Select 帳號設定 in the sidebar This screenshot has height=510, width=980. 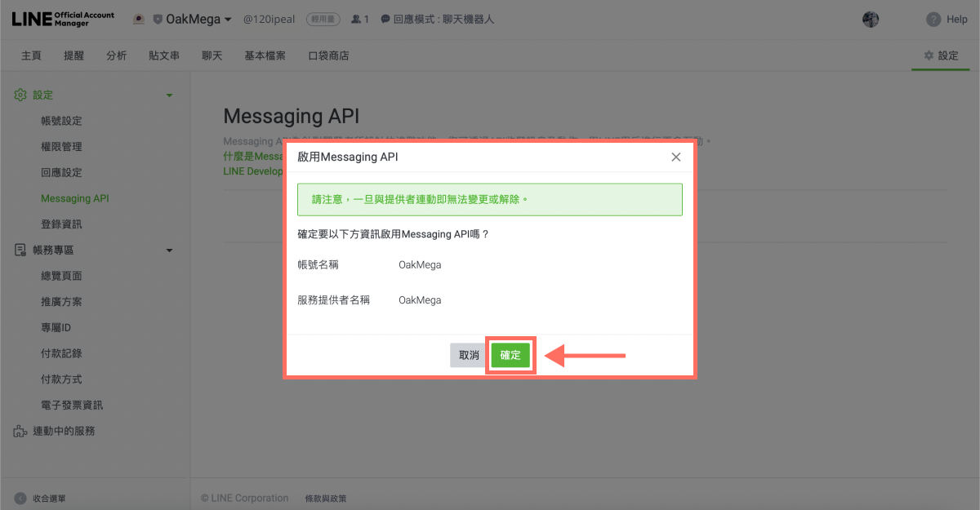tap(61, 121)
